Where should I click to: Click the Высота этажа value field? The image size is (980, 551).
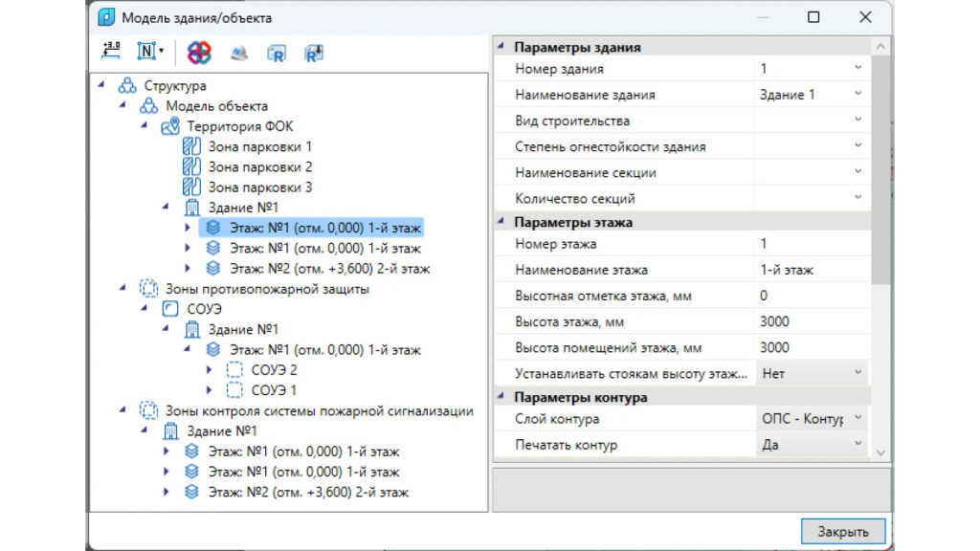[812, 321]
